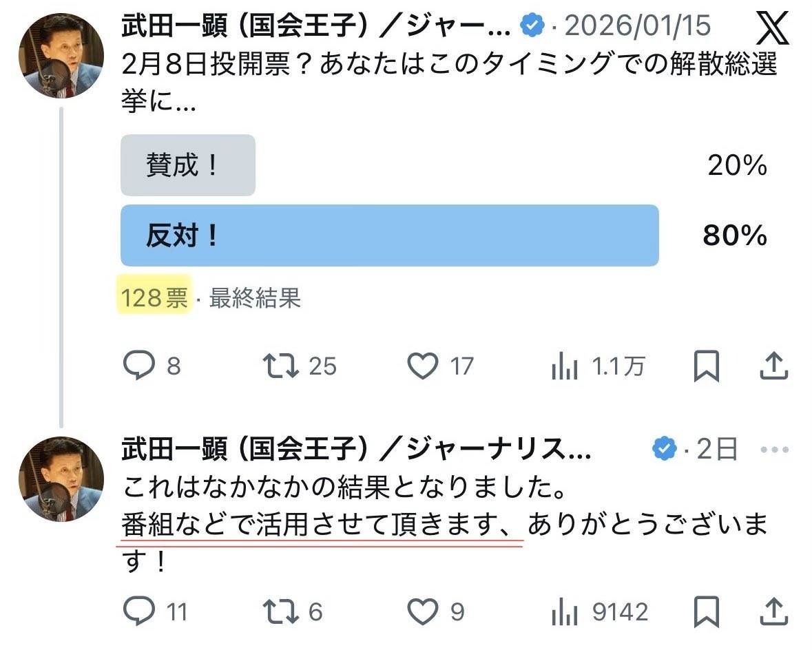Share the follow-up thank-you post
This screenshot has width=812, height=650.
click(773, 611)
